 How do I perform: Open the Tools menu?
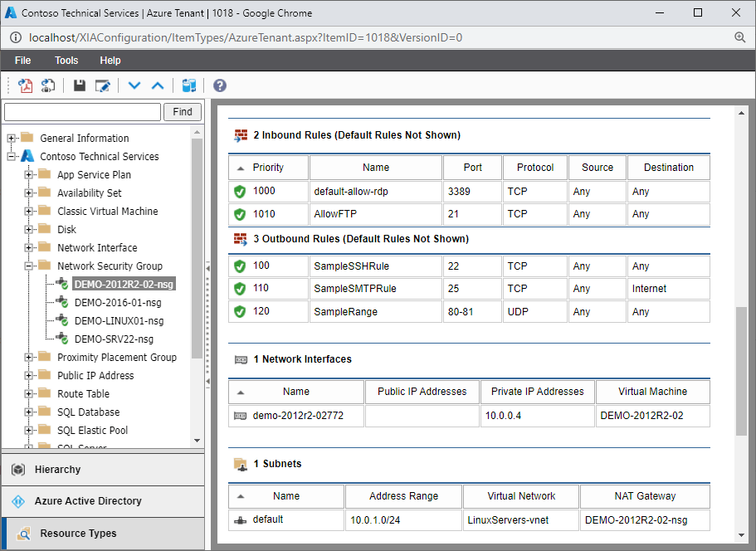(x=66, y=61)
